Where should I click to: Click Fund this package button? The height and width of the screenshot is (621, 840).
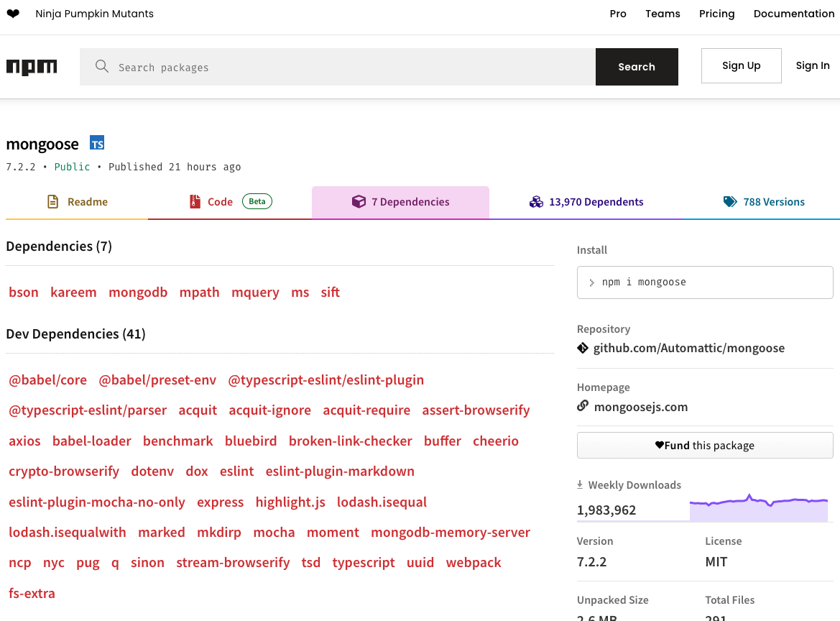704,445
